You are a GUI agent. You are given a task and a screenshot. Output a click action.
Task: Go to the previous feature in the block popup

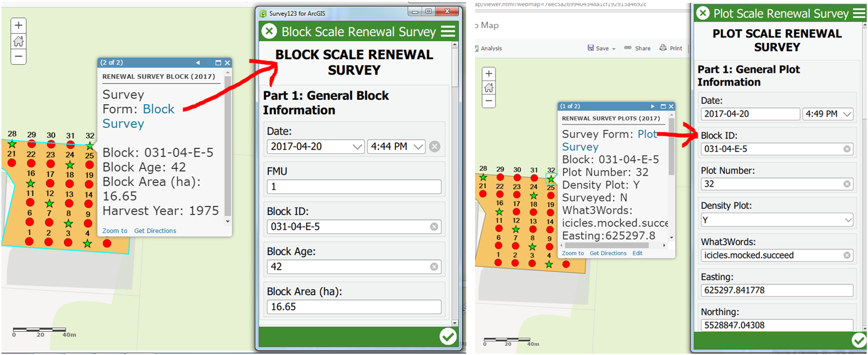point(198,63)
